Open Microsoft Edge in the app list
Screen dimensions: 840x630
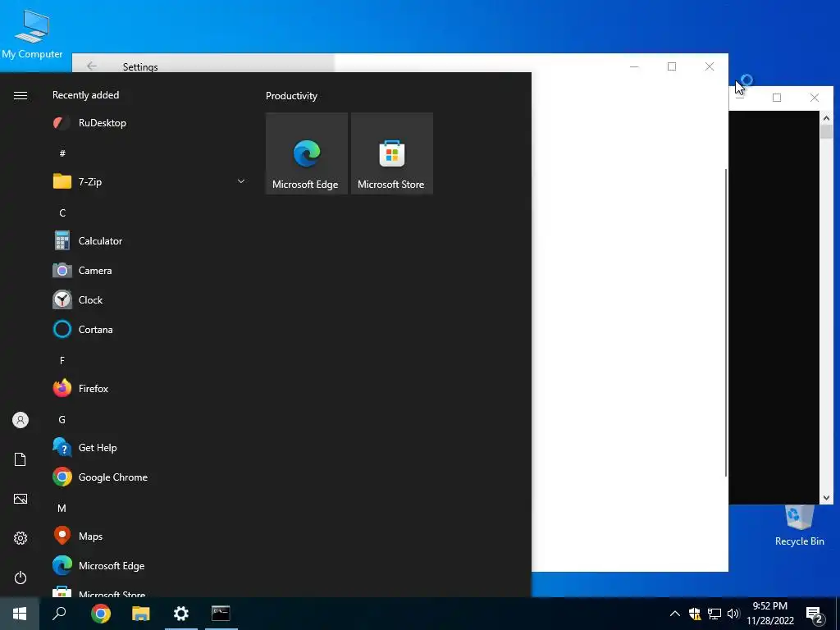point(149,566)
